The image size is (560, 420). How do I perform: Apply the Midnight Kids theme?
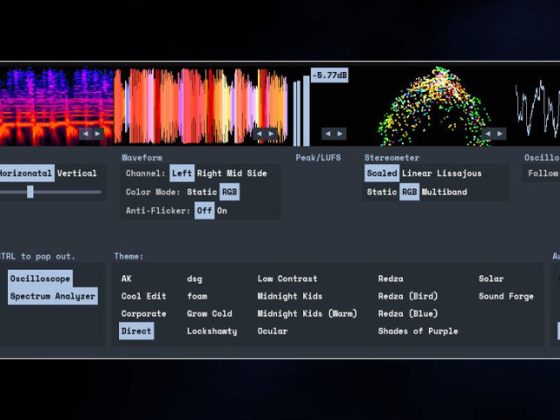[290, 296]
